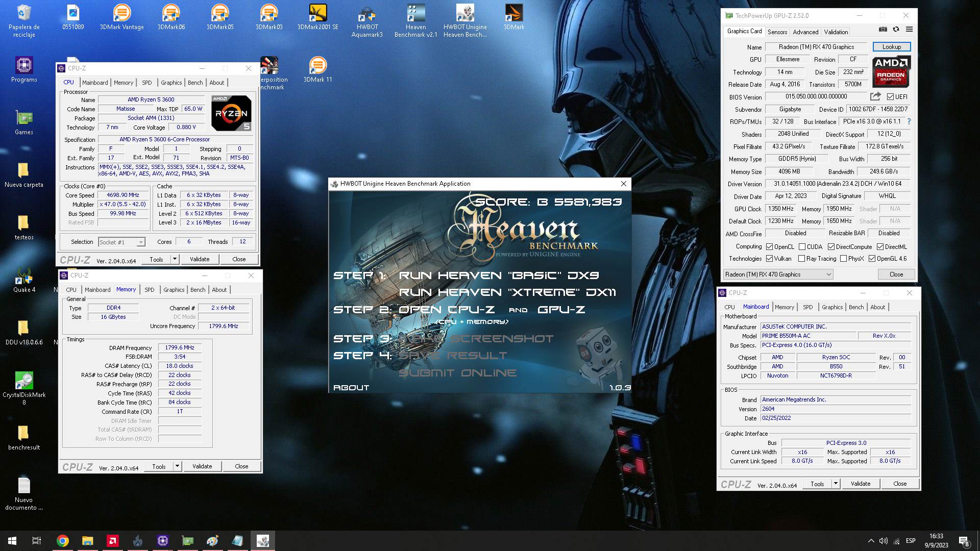The image size is (980, 551).
Task: Open the HWBOT Unigine Heaven Bench desktop shortcut
Action: (465, 20)
